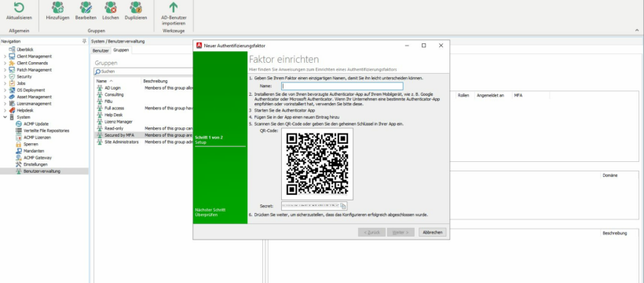Select OS Deployment in navigation
Screen dimensions: 644x283
[31, 90]
